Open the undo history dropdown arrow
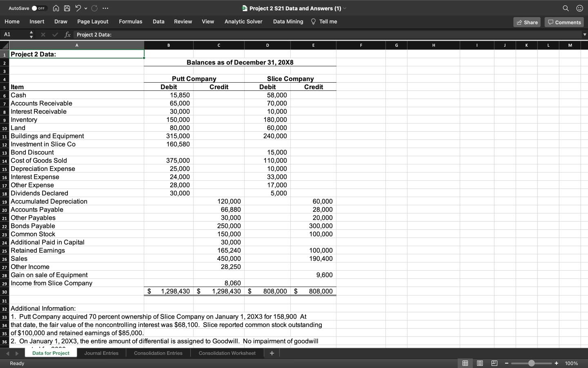 pyautogui.click(x=86, y=8)
